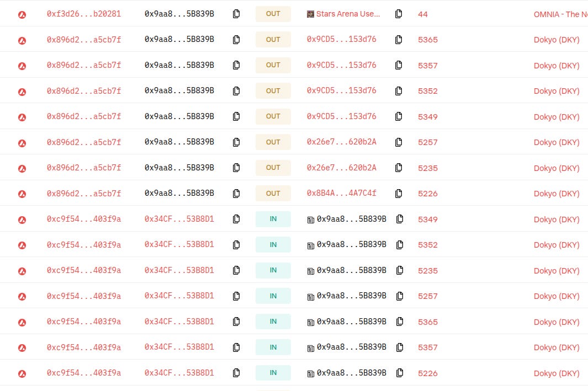Click the contract icon in the IN 5357 row
Screen dimensions: 588x391
click(310, 349)
